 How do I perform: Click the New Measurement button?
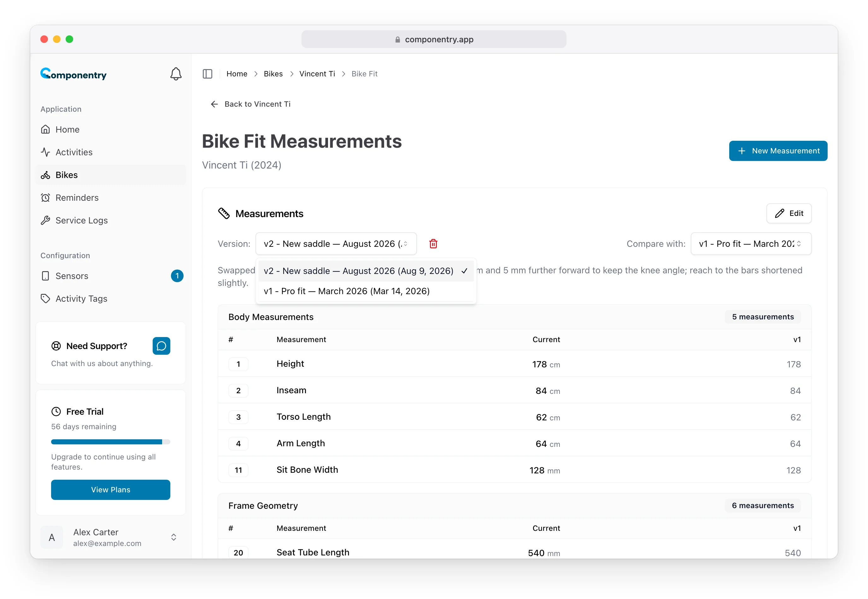[x=778, y=151]
